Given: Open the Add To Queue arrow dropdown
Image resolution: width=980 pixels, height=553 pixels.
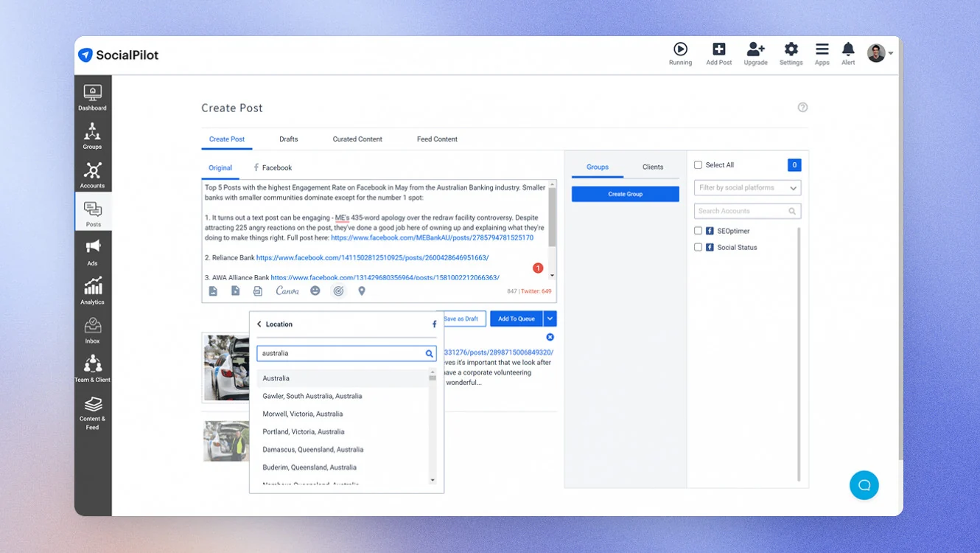Looking at the screenshot, I should [x=550, y=319].
